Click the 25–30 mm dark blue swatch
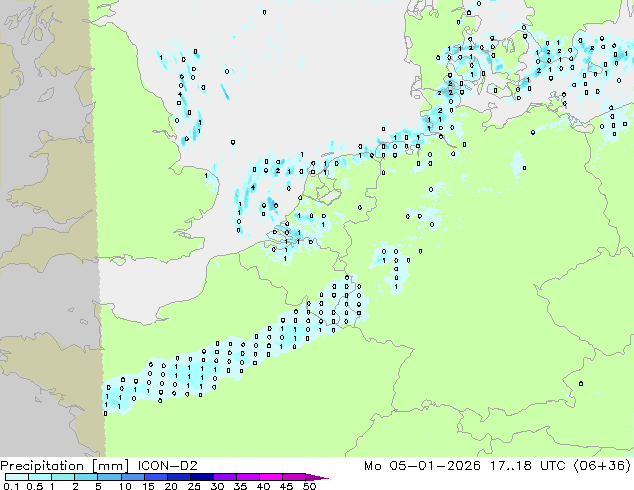634x490 pixels. (x=202, y=477)
